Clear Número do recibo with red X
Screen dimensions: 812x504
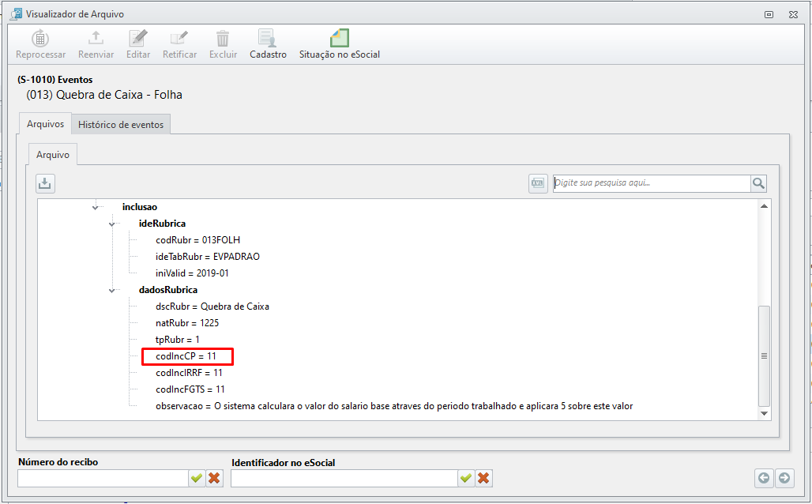click(x=214, y=478)
